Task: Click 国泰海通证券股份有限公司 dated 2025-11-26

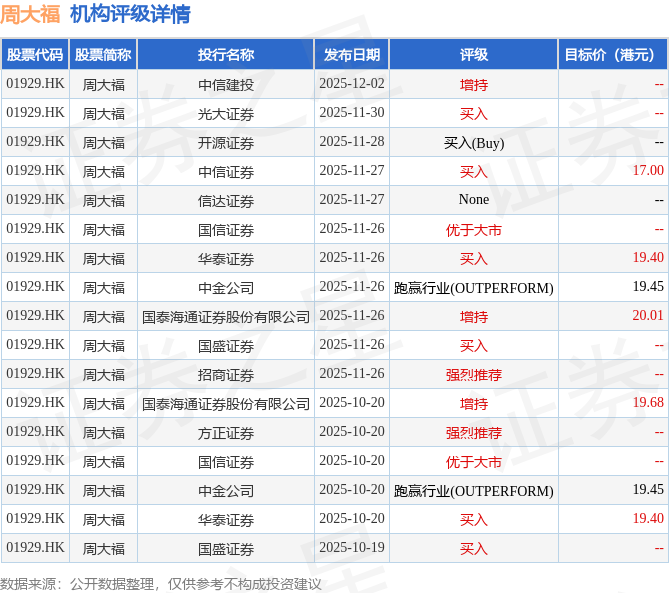Action: point(226,317)
